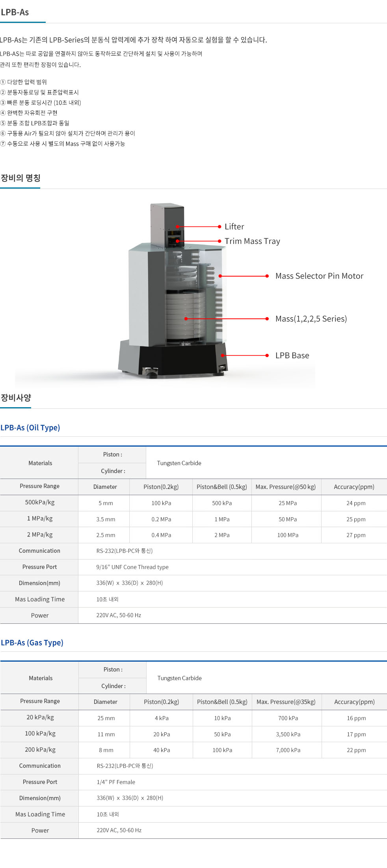Click the 100 kPa/kg row header
387x868 pixels.
tap(40, 733)
